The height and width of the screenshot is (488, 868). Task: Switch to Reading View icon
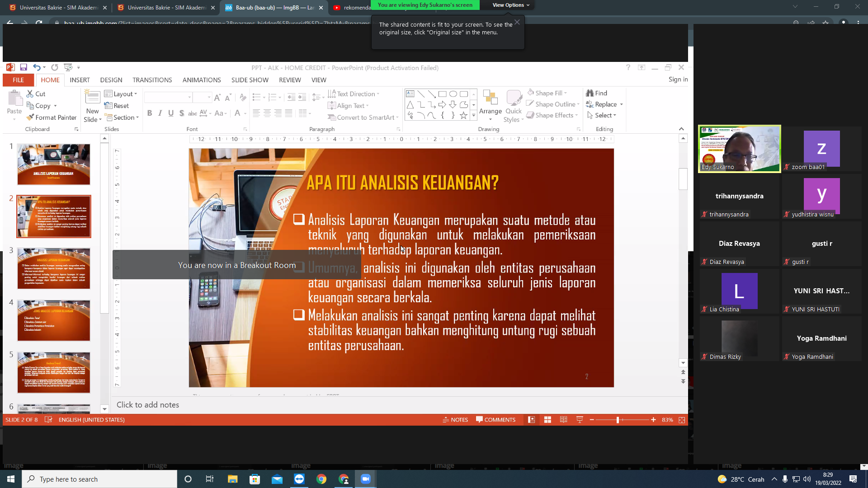point(564,420)
